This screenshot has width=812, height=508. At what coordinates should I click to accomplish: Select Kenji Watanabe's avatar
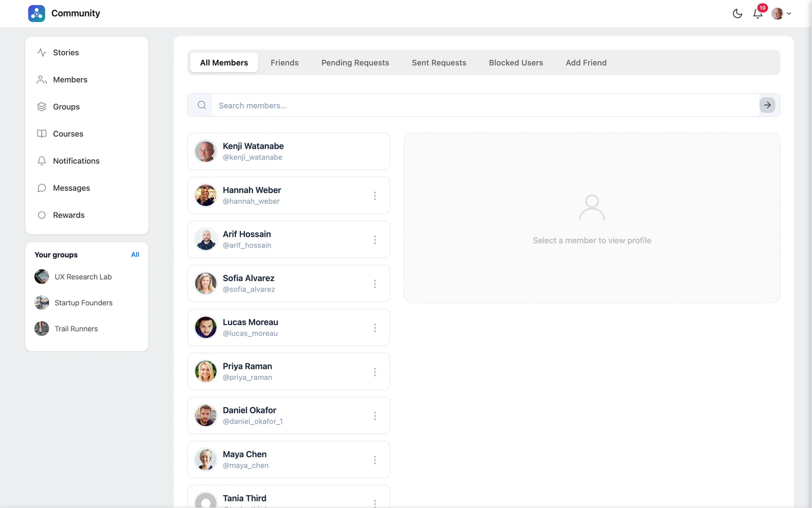point(206,151)
